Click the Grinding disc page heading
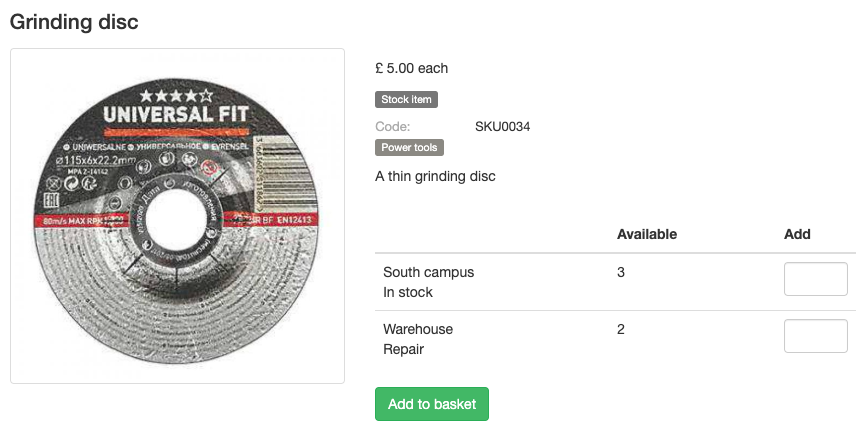This screenshot has height=434, width=865. [x=74, y=22]
